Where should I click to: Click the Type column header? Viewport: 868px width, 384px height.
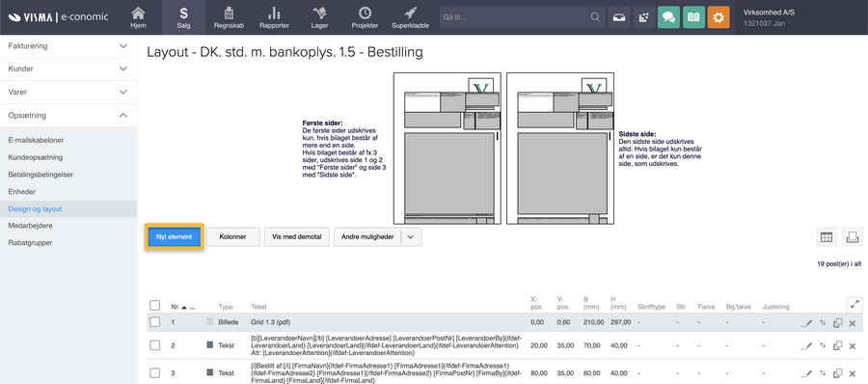click(226, 307)
